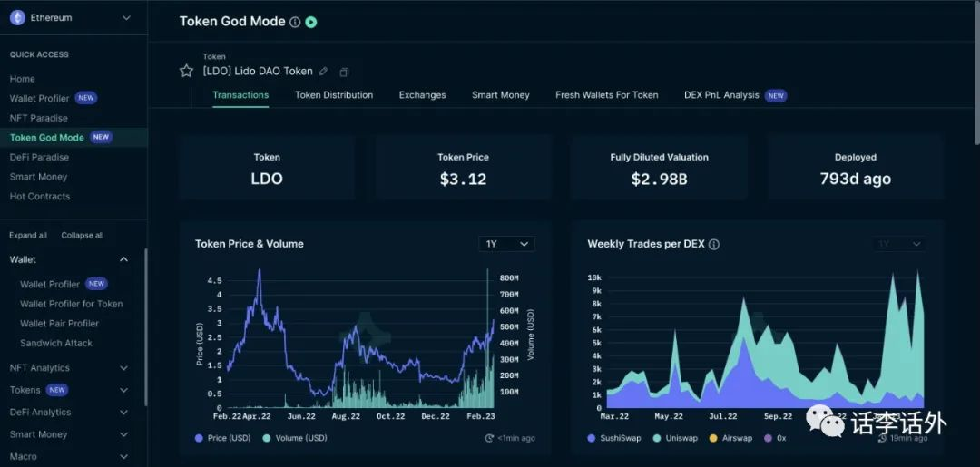Image resolution: width=980 pixels, height=467 pixels.
Task: Click the pencil edit icon beside Lido DAO Token
Action: [x=323, y=71]
